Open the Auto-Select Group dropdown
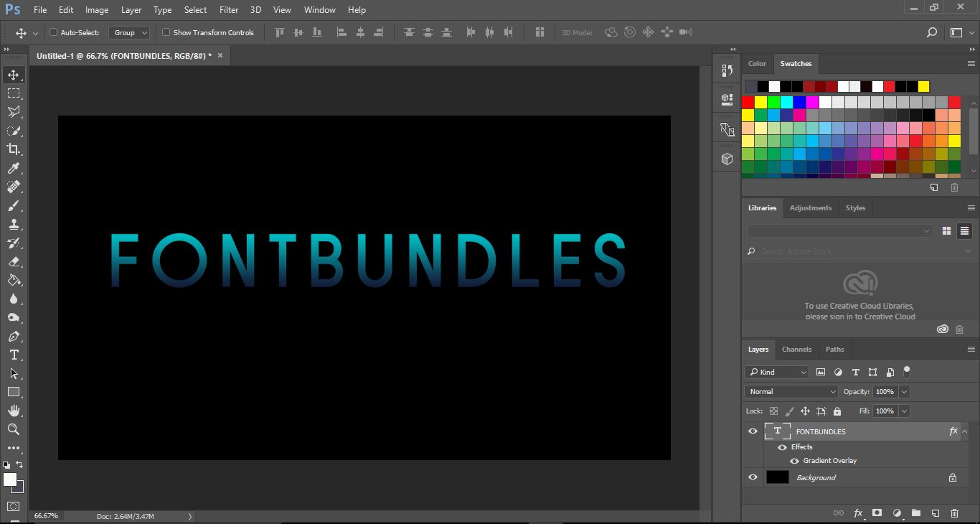The height and width of the screenshot is (524, 980). click(x=129, y=32)
